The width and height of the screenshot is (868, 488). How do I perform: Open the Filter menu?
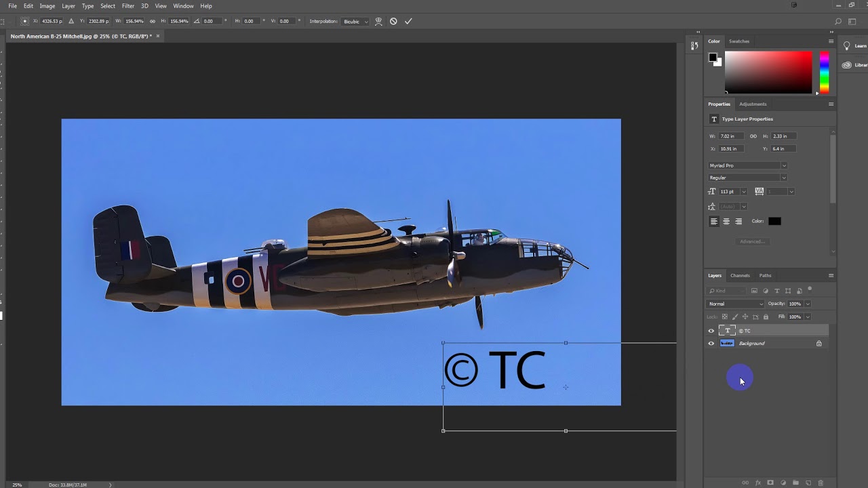click(x=128, y=6)
